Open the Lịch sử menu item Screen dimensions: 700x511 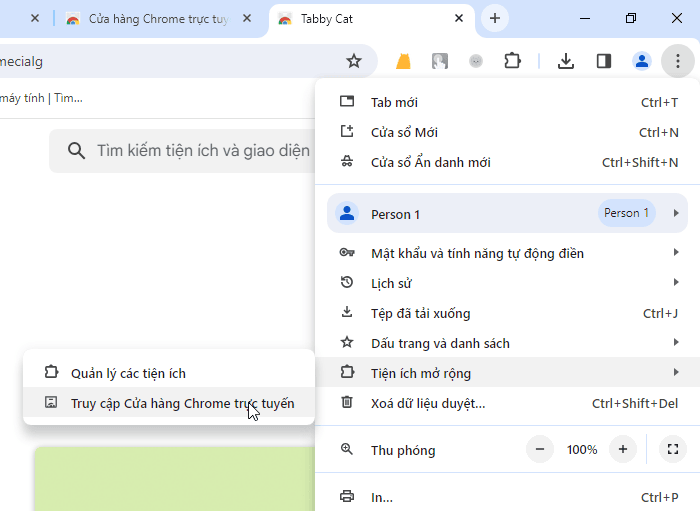[x=507, y=283]
